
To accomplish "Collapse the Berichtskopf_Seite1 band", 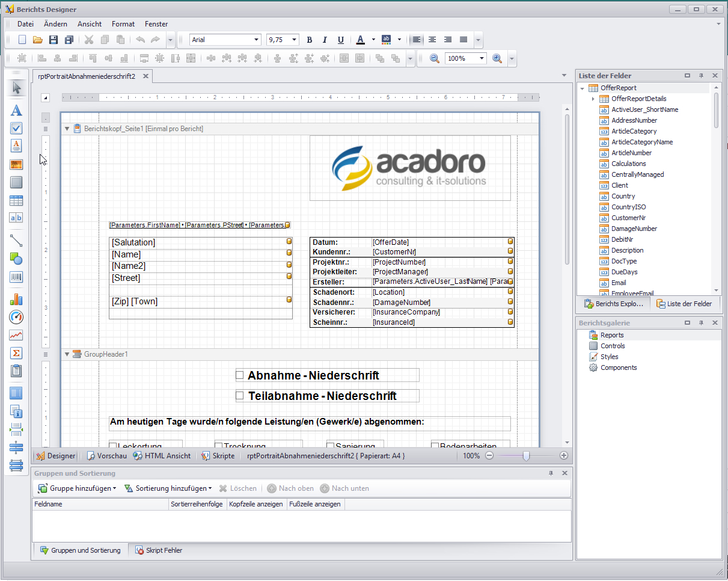I will tap(67, 129).
